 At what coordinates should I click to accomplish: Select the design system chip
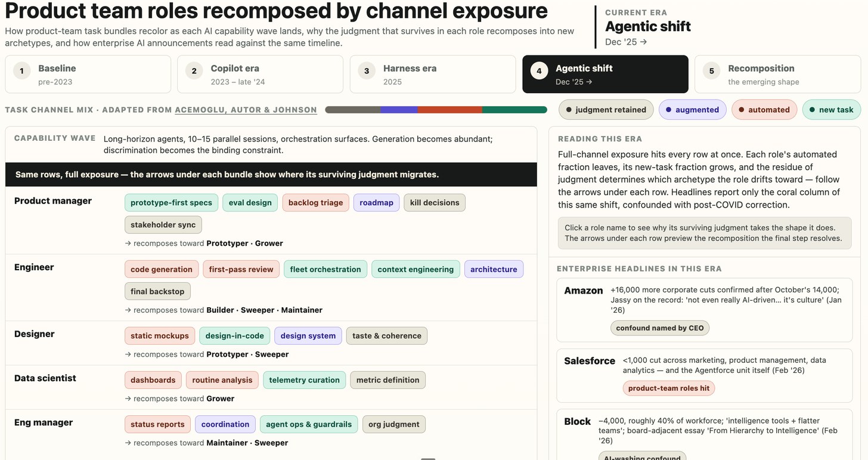coord(308,336)
